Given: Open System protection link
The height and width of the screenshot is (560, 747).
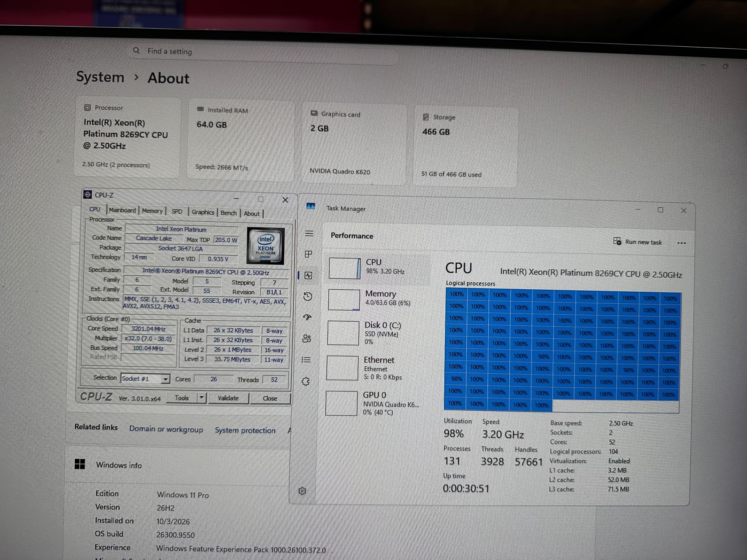Looking at the screenshot, I should [x=245, y=430].
